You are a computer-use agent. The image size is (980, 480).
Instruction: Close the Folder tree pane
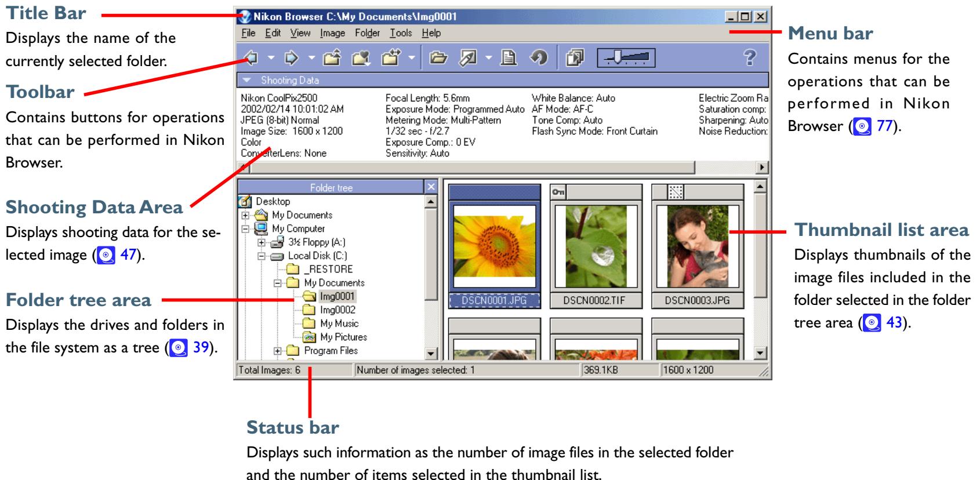coord(430,187)
